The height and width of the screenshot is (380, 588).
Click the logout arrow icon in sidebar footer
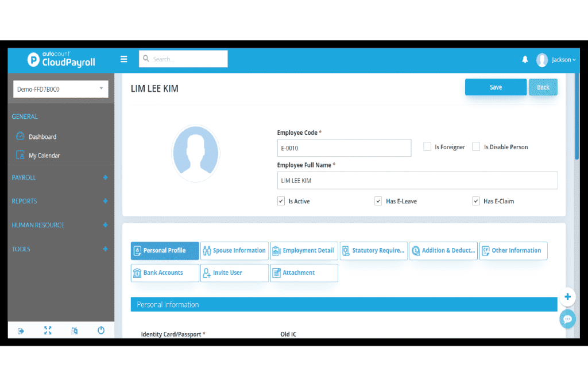point(21,331)
